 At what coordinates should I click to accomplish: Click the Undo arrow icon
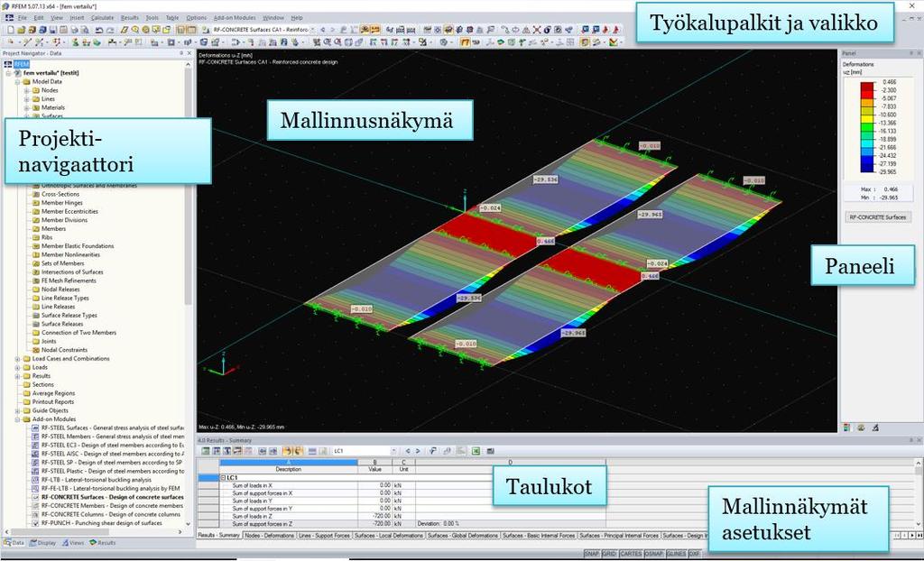click(x=98, y=30)
